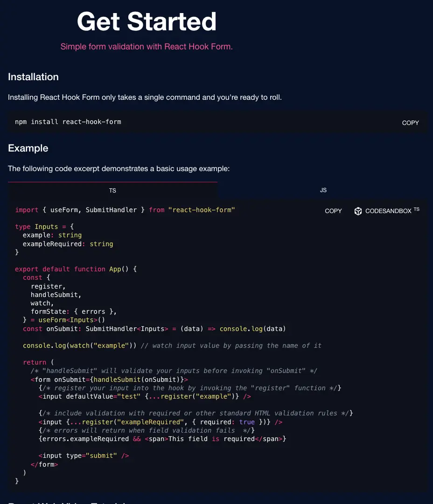
Task: Open the example in CODESANDBOX TS
Action: pyautogui.click(x=388, y=211)
